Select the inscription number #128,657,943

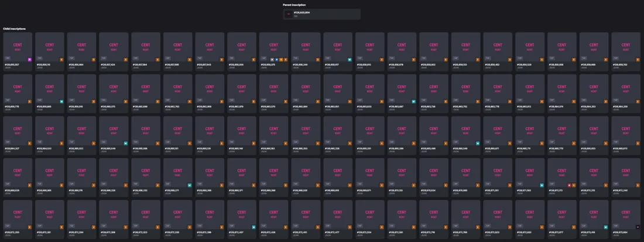tap(204, 65)
